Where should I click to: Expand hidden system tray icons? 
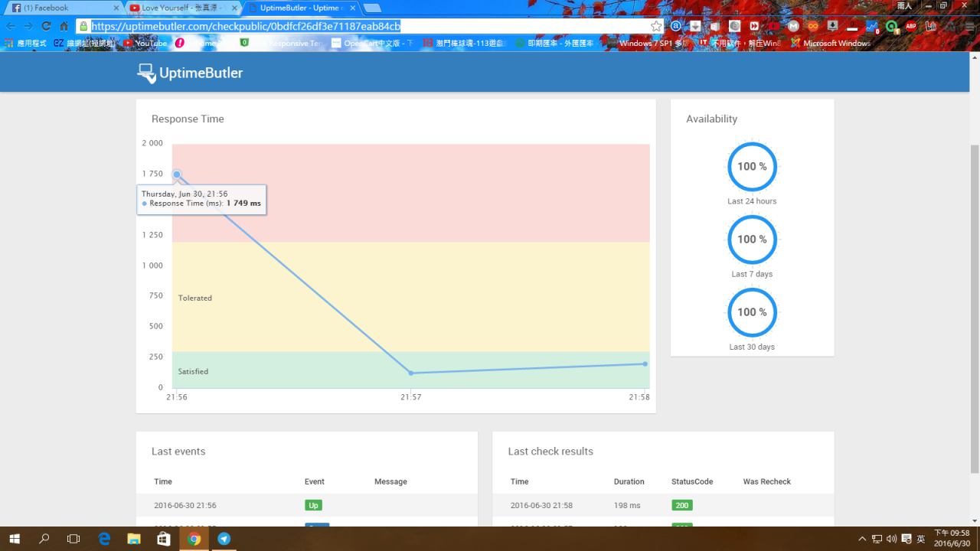click(x=863, y=539)
